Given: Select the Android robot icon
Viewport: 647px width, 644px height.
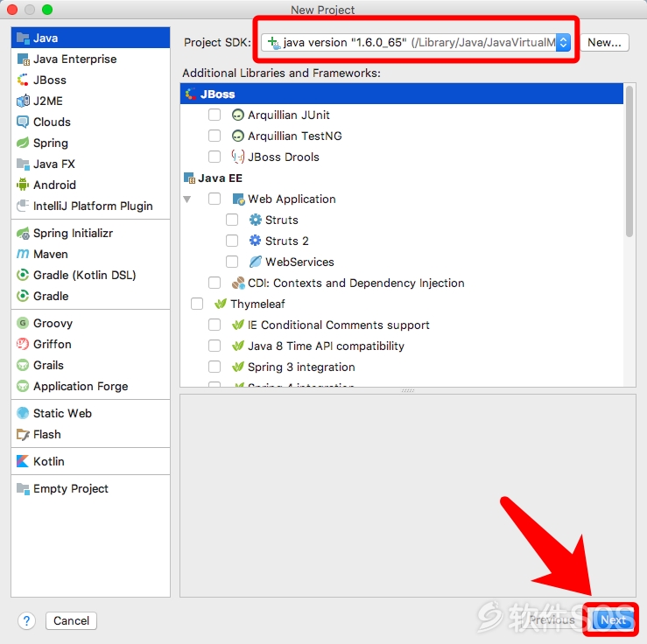Looking at the screenshot, I should click(23, 185).
